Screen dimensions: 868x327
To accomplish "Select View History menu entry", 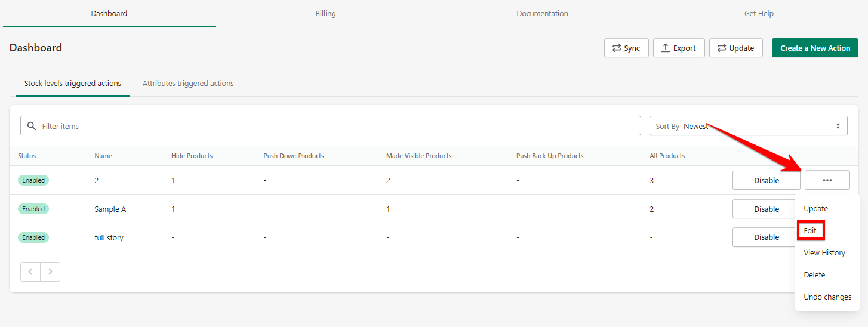I will pos(824,252).
